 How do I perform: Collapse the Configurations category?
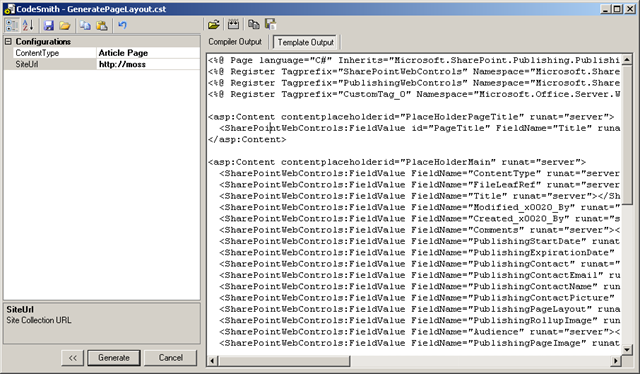[x=8, y=41]
